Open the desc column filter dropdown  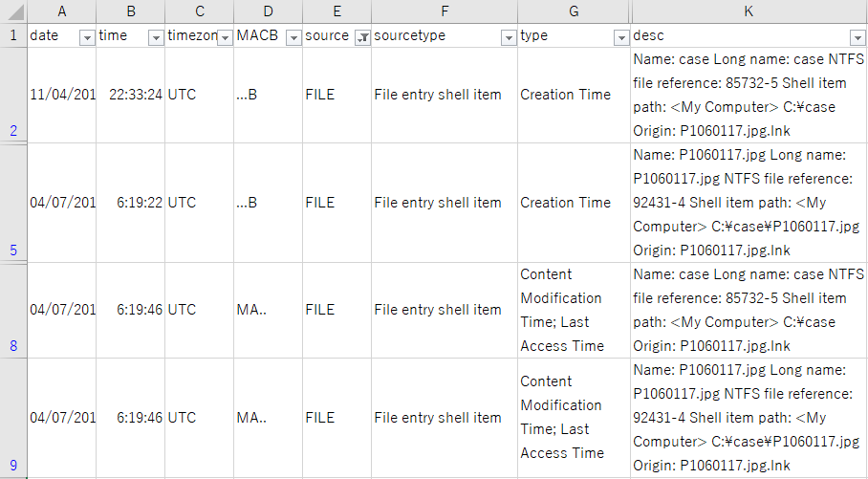[857, 37]
